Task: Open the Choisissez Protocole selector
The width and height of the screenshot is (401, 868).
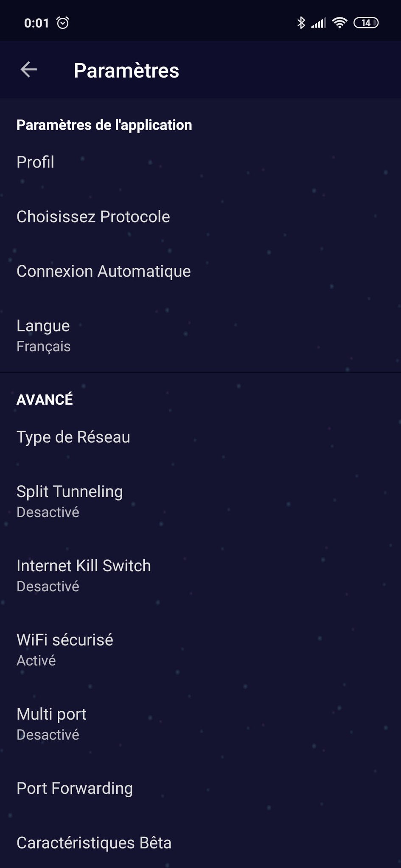Action: [93, 217]
